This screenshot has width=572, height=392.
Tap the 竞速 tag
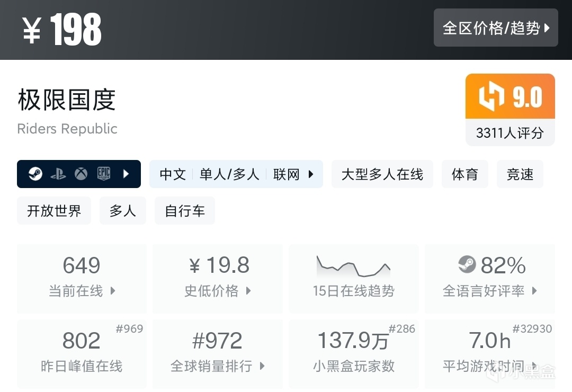click(520, 174)
